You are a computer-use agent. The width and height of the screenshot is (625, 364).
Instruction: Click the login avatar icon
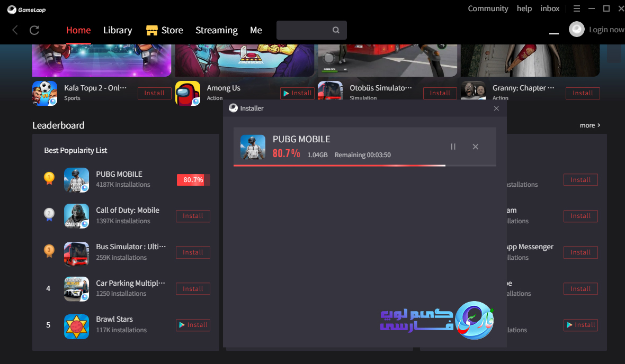576,29
